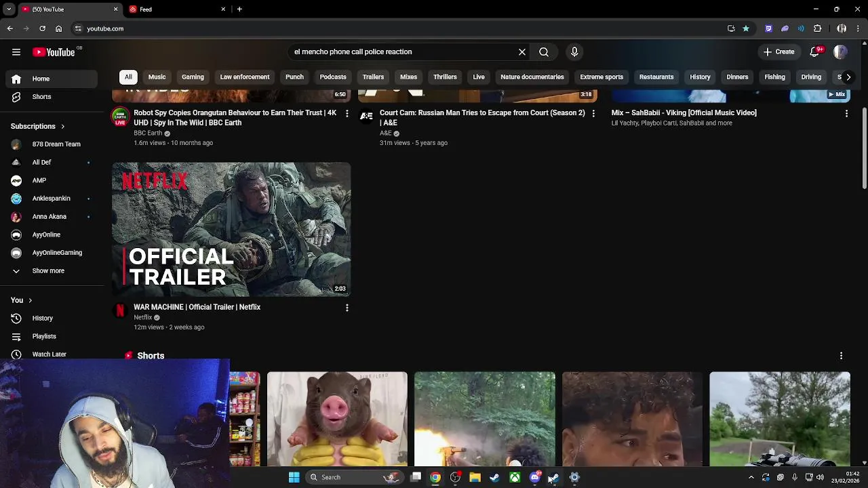Select the Music filter chip
Screen dimensions: 868x488
tap(157, 77)
